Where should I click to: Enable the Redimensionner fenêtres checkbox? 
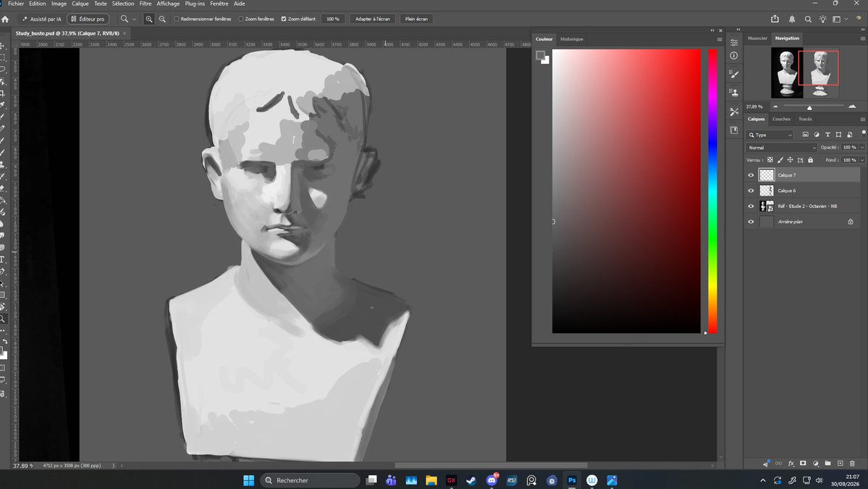177,19
